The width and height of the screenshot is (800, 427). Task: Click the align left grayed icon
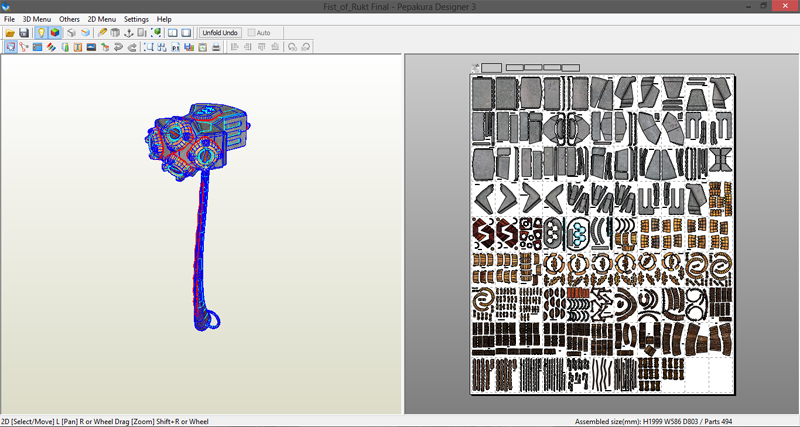click(x=234, y=47)
